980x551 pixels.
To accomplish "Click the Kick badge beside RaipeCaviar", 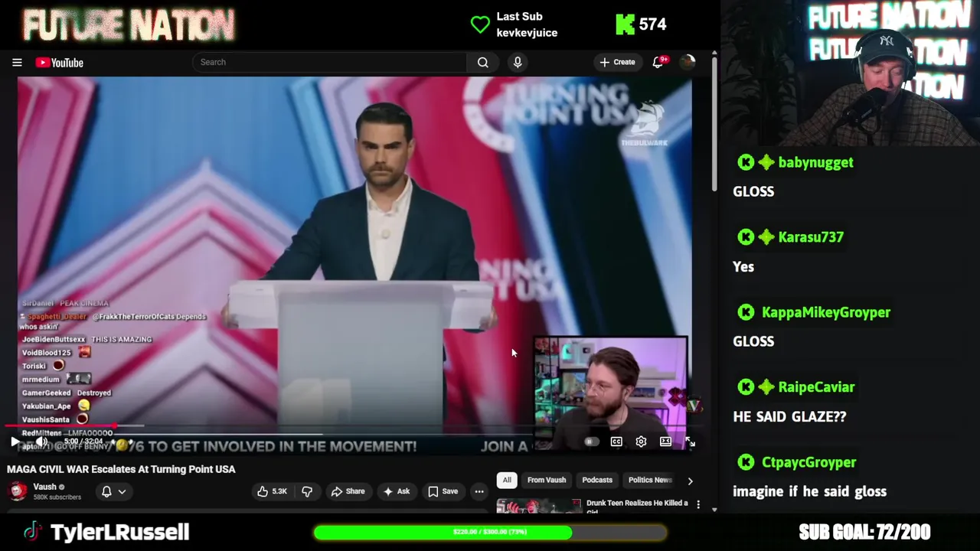I will (x=746, y=387).
